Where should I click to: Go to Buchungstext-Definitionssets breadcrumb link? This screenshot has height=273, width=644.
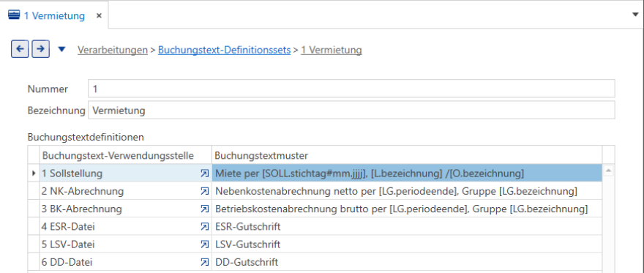point(224,50)
